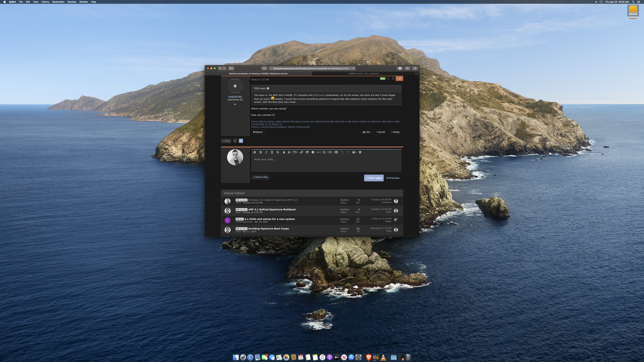The width and height of the screenshot is (644, 362).
Task: Open the font size dropdown
Action: (x=295, y=152)
